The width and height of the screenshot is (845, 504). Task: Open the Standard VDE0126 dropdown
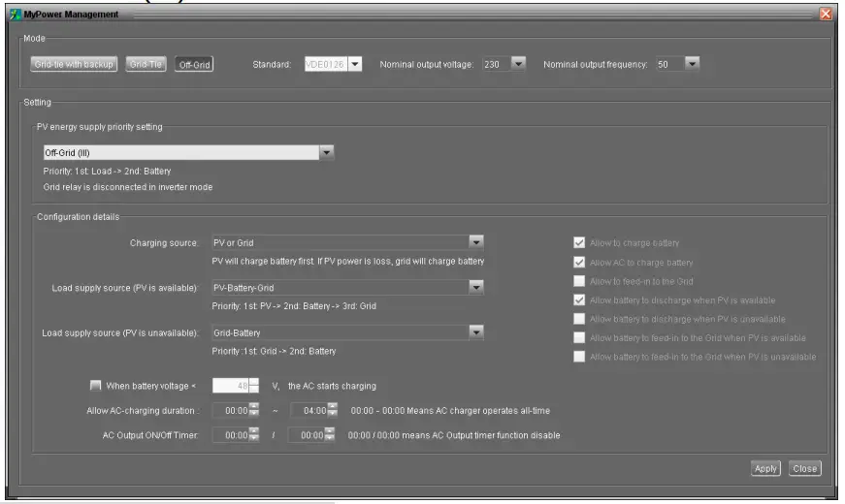coord(355,64)
